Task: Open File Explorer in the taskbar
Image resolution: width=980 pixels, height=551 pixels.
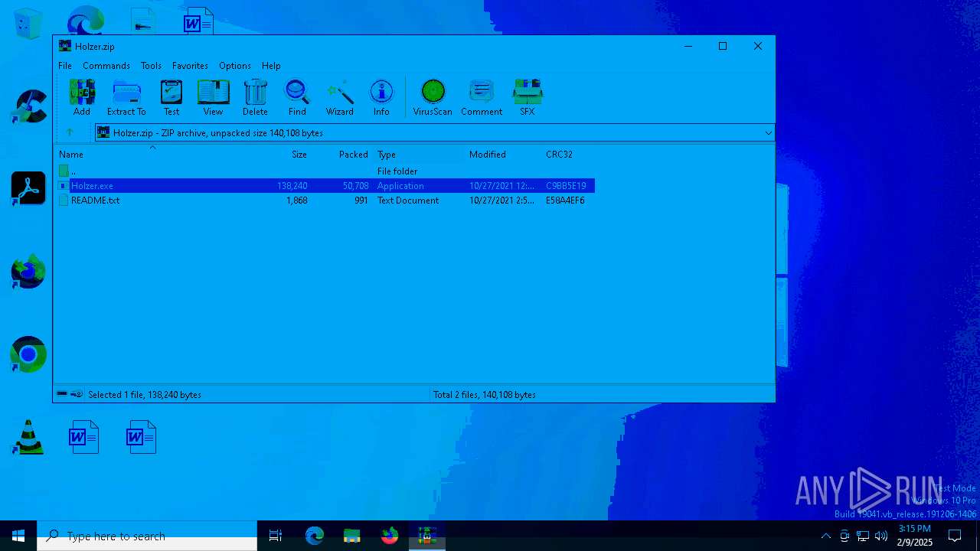Action: coord(352,536)
